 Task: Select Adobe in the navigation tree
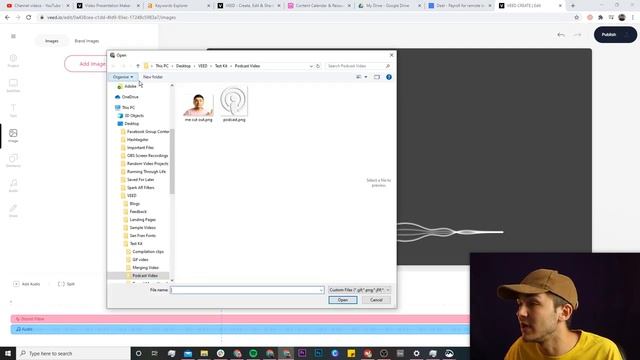(130, 87)
